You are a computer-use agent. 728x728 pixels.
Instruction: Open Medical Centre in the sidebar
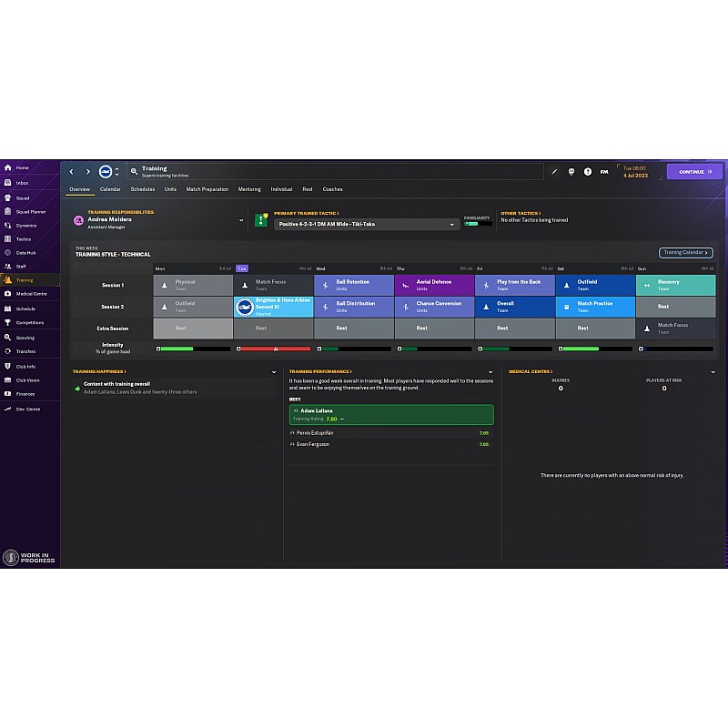pyautogui.click(x=31, y=294)
